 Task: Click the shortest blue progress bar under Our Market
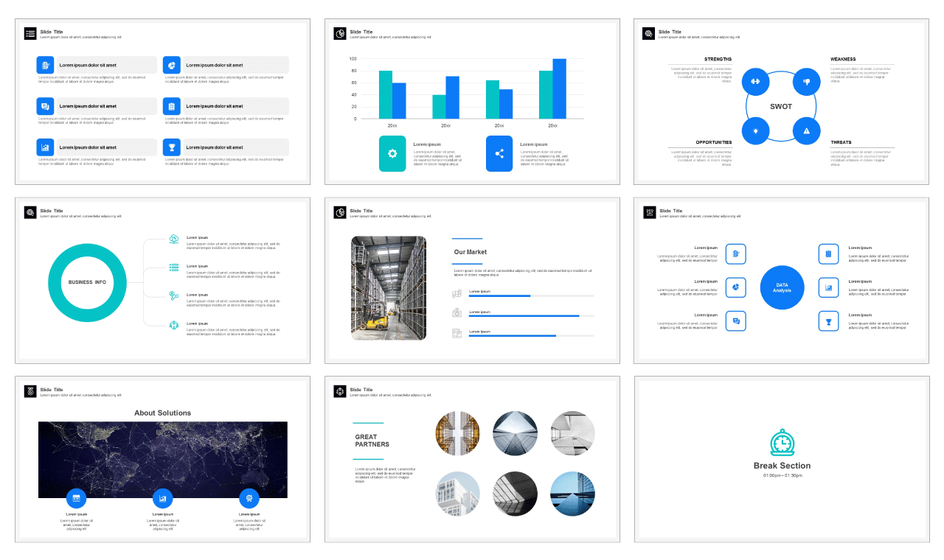coord(500,295)
